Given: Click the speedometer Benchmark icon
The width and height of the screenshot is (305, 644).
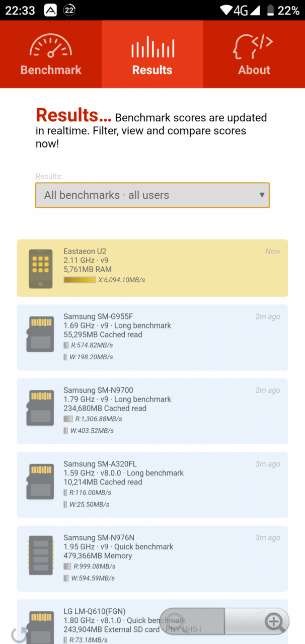Looking at the screenshot, I should click(50, 46).
